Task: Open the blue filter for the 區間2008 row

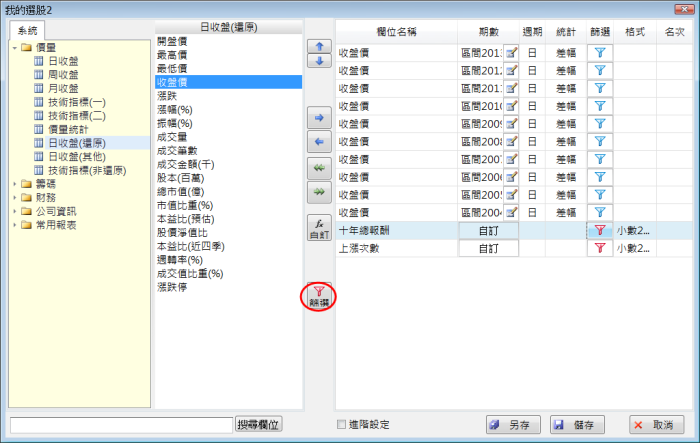Action: (x=600, y=142)
